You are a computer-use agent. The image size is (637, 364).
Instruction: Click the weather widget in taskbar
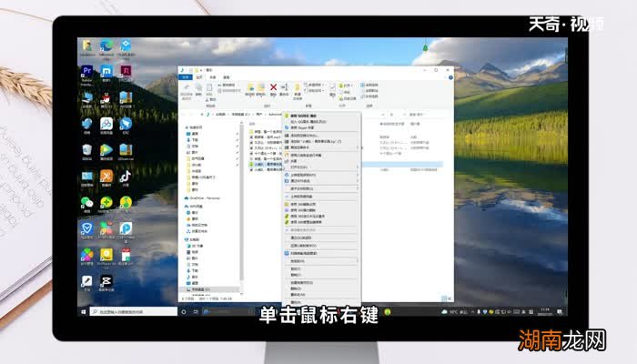pyautogui.click(x=454, y=311)
